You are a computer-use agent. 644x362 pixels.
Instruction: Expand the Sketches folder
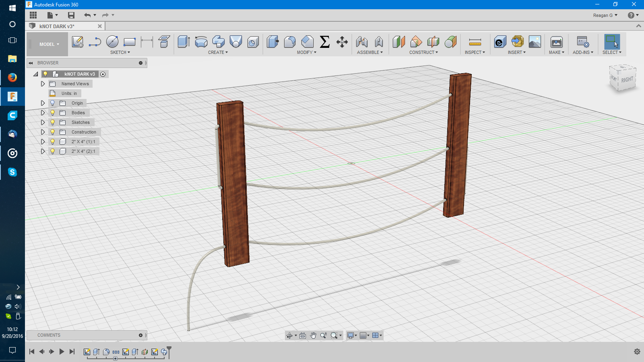pyautogui.click(x=43, y=122)
